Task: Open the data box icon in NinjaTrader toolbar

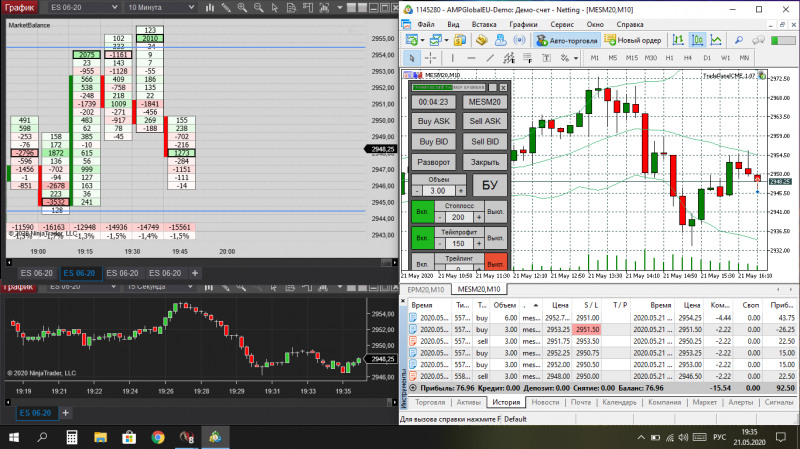Action: (291, 8)
